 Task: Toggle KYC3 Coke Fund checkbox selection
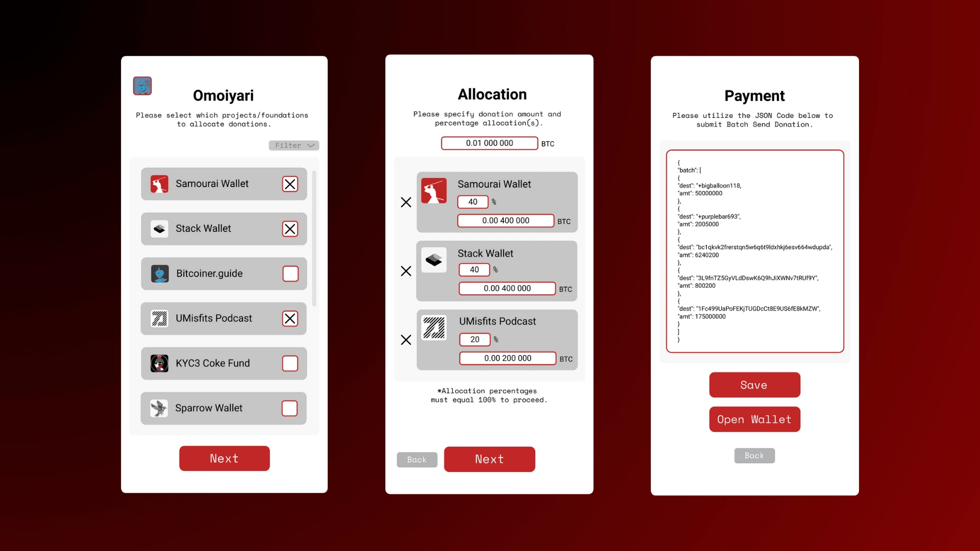(x=289, y=363)
